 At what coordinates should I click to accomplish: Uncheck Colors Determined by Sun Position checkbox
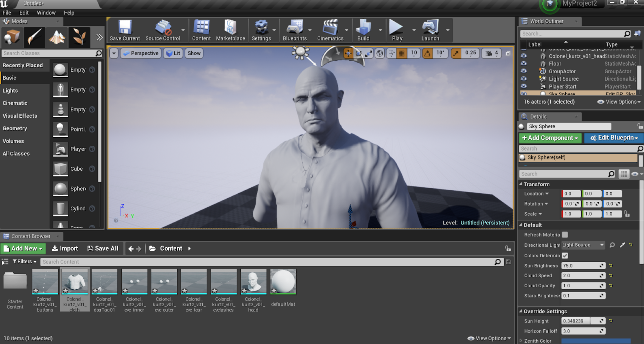[x=565, y=255]
